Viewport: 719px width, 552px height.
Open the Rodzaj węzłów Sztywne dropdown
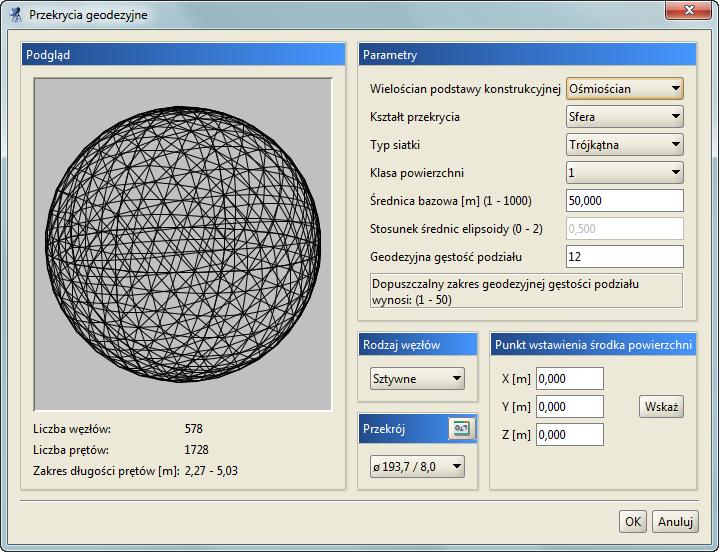click(417, 379)
